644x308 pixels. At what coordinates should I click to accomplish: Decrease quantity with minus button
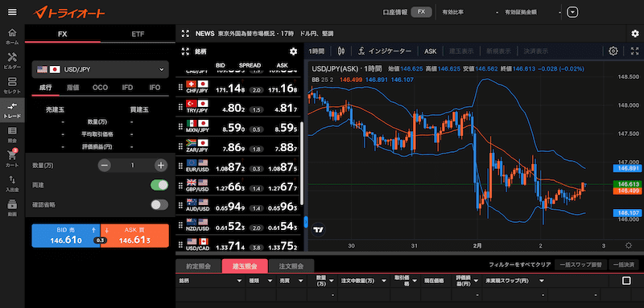click(105, 166)
